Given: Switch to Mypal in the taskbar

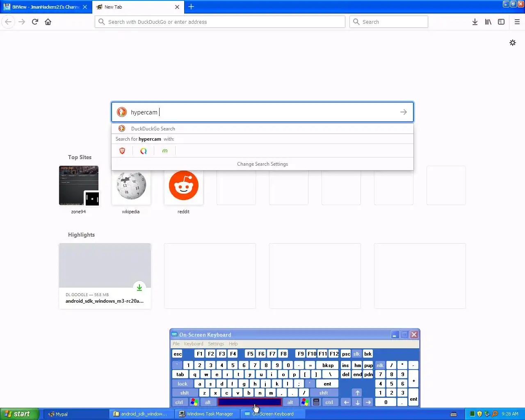Looking at the screenshot, I should pyautogui.click(x=76, y=414).
